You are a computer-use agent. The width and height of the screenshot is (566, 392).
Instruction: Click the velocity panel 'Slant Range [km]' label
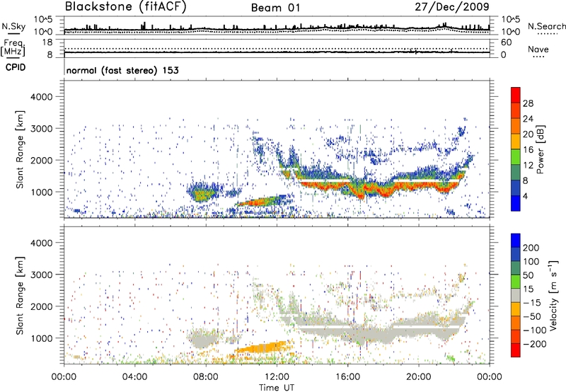click(x=20, y=296)
